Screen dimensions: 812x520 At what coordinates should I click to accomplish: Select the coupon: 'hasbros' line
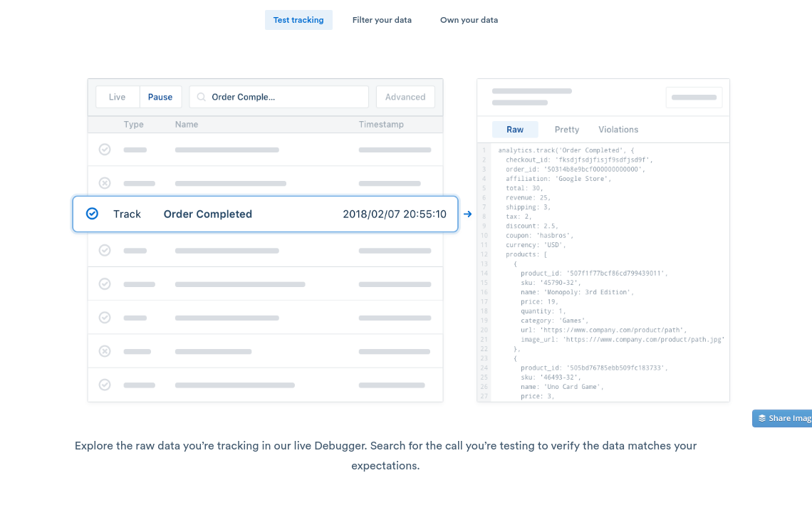(539, 235)
